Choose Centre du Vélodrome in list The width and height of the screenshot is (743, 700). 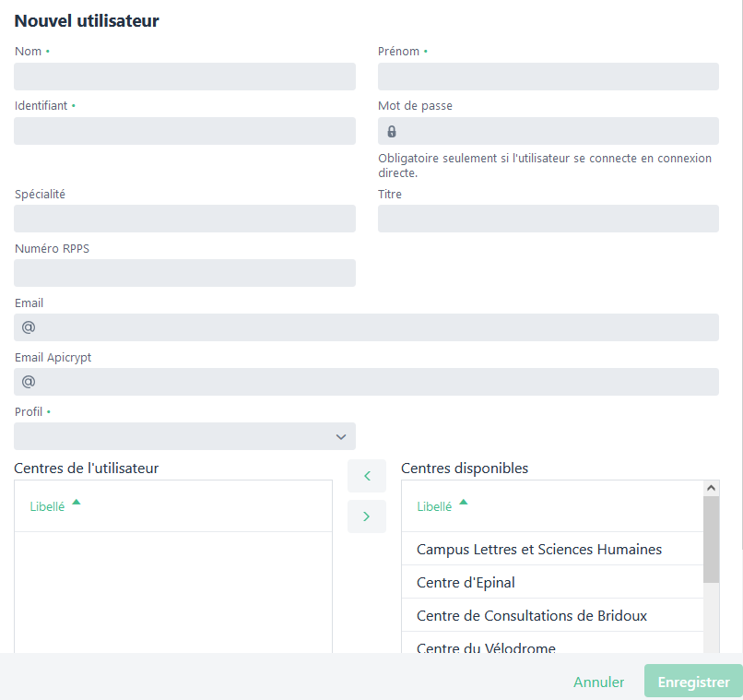coord(486,647)
